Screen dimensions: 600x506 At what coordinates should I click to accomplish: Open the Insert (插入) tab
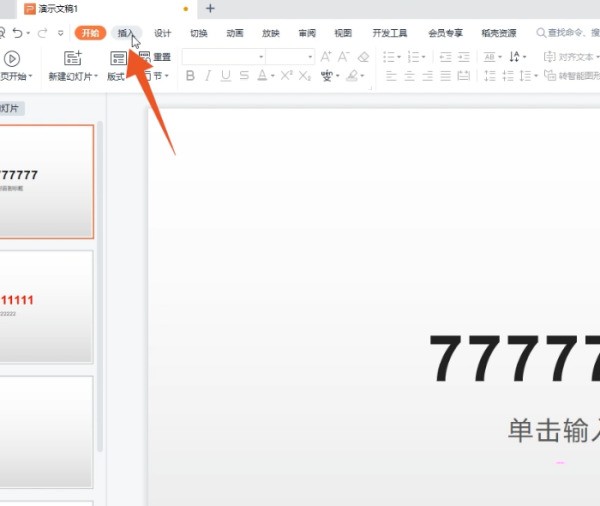[x=125, y=33]
